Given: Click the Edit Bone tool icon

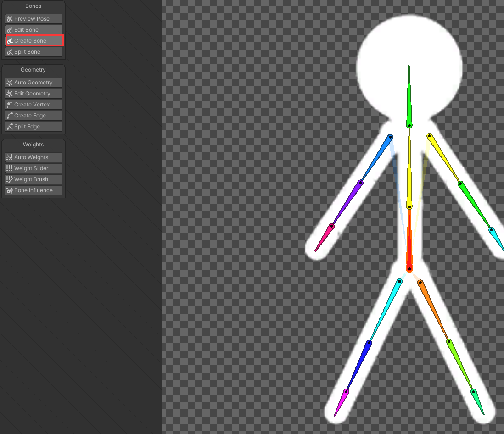Looking at the screenshot, I should coord(10,29).
